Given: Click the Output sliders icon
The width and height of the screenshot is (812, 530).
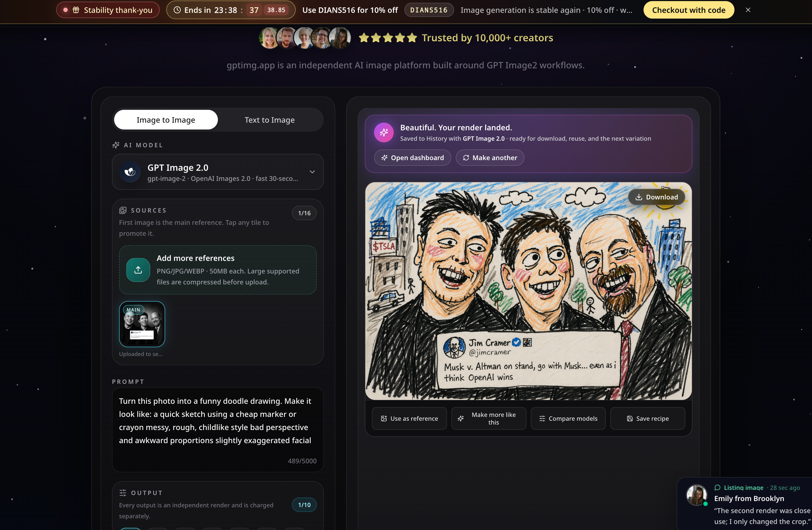Looking at the screenshot, I should (x=123, y=493).
